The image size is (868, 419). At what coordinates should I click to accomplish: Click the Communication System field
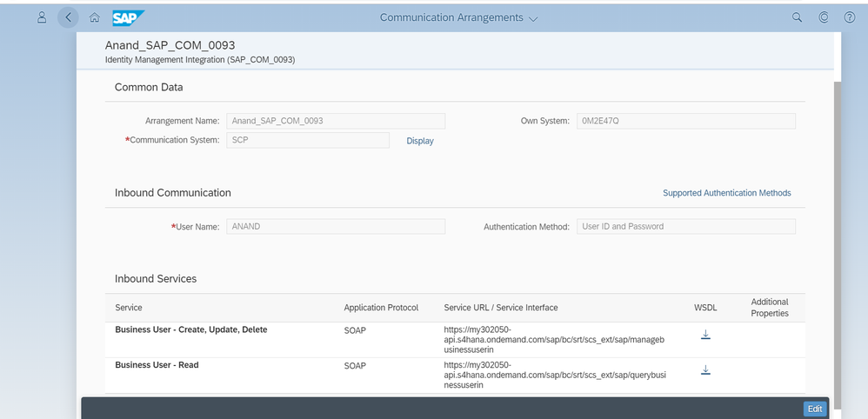pos(307,140)
